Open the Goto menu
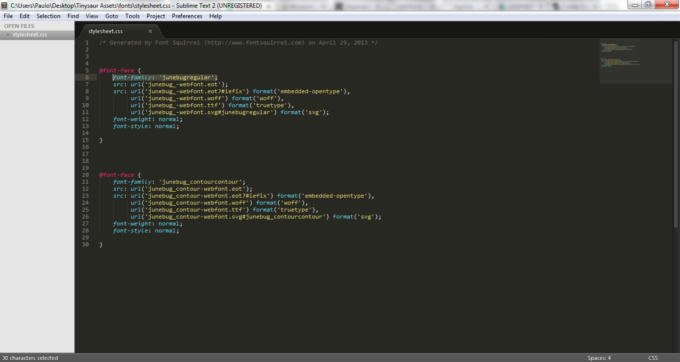The image size is (680, 362). pos(111,16)
